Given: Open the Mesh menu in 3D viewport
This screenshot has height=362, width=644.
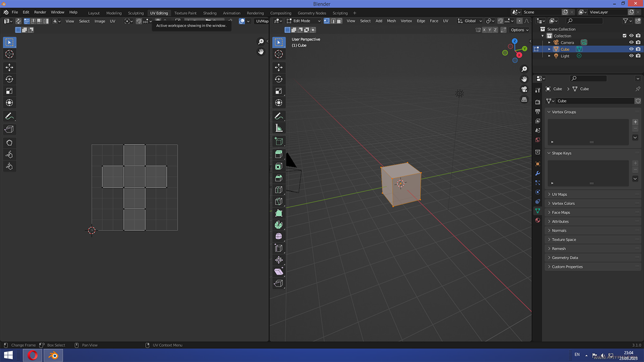Looking at the screenshot, I should coord(391,21).
